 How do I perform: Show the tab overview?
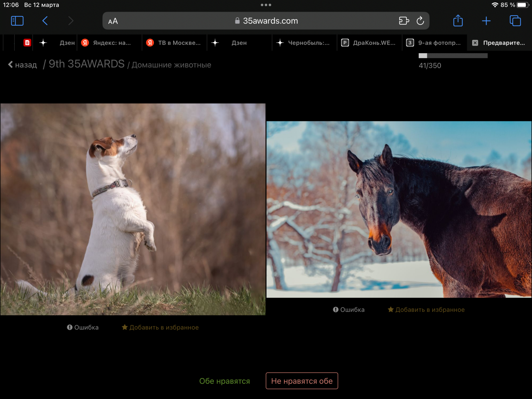pyautogui.click(x=515, y=21)
